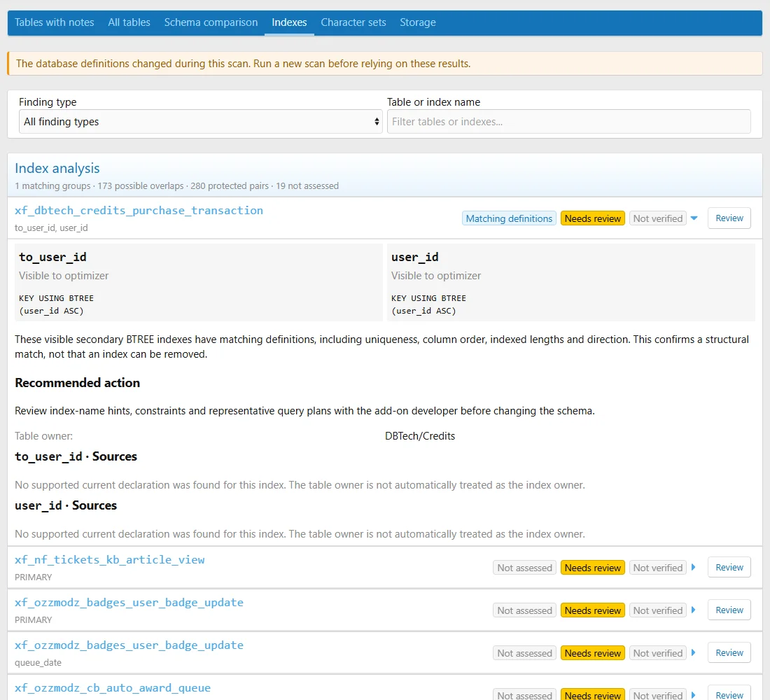Collapse the xf_dbtech_credits_purchase_transaction details arrow
The height and width of the screenshot is (700, 770).
click(x=694, y=218)
